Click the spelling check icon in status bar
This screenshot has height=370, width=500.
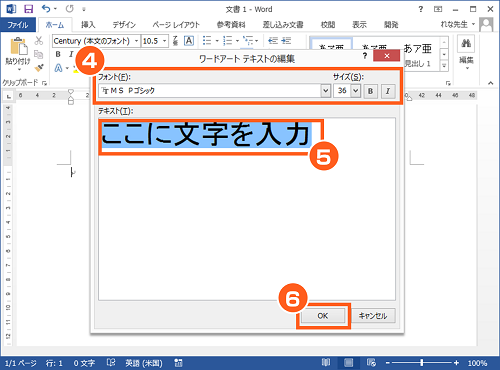(111, 363)
